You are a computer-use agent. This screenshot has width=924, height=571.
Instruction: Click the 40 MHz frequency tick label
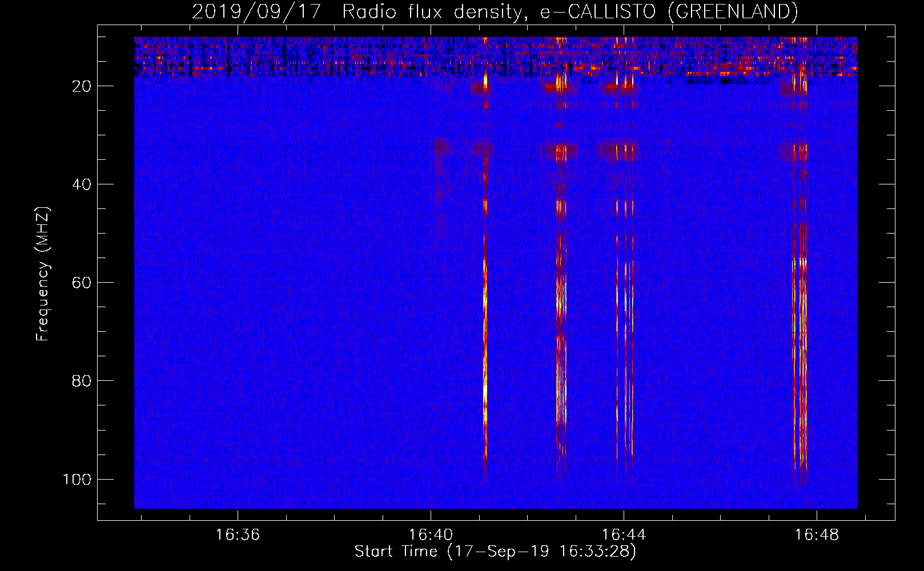(82, 184)
